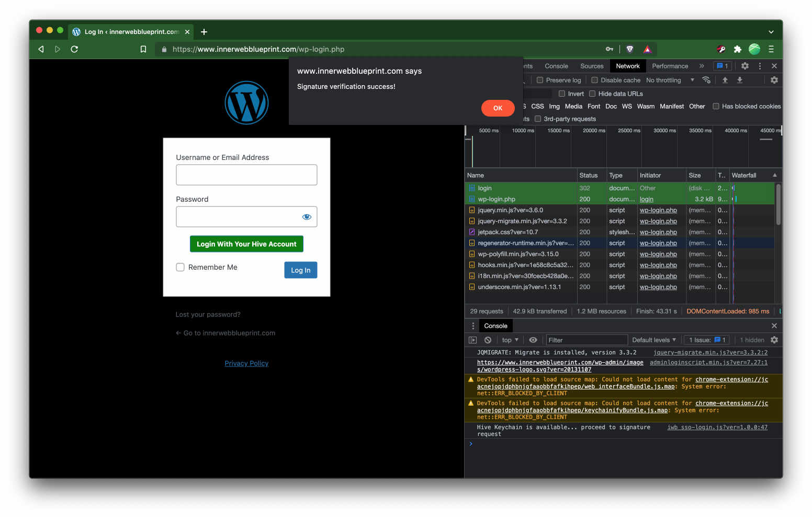Check the Invert filter checkbox
Image resolution: width=812 pixels, height=517 pixels.
click(x=562, y=94)
